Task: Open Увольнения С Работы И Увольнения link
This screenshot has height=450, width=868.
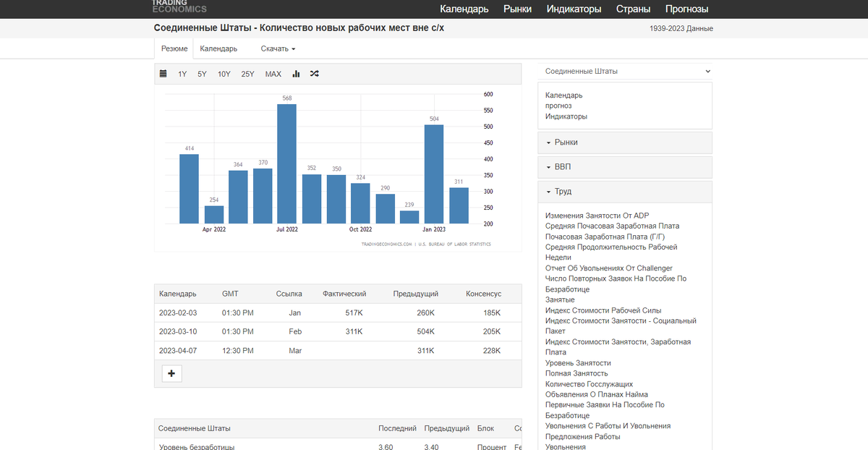Action: (x=608, y=426)
